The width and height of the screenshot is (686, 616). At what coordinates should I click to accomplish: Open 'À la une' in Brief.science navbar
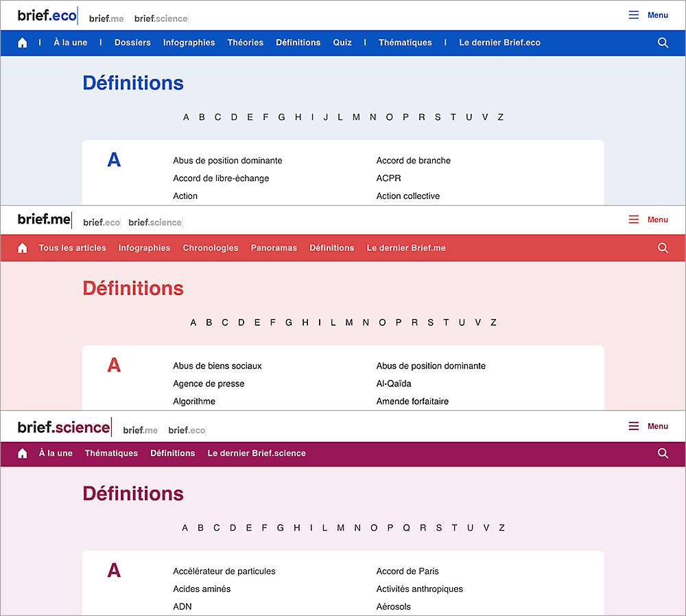pyautogui.click(x=56, y=453)
